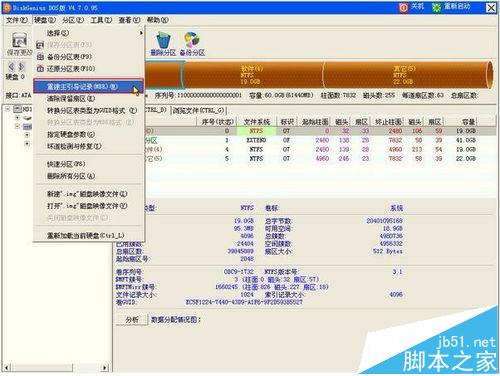
Task: Select 新建 ".img" 磁盘映像文件 menu entry
Action: click(87, 194)
